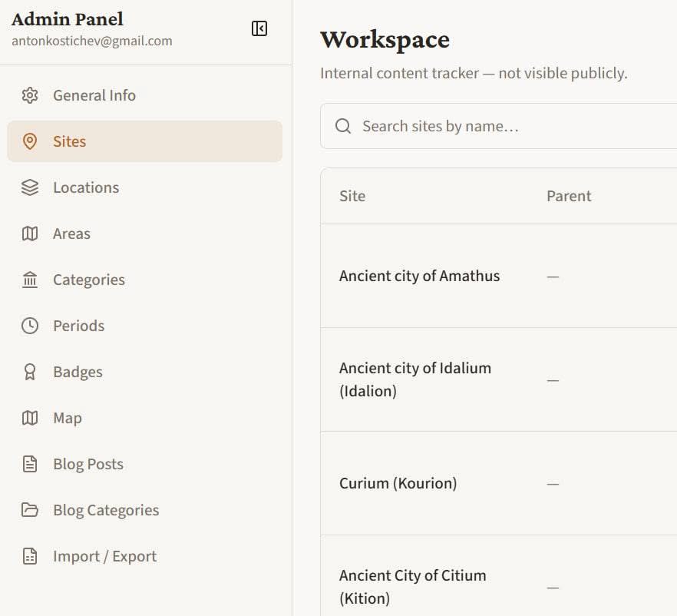Select Ancient City of Citium (Kition)
Screen dimensions: 677x616
point(499,576)
